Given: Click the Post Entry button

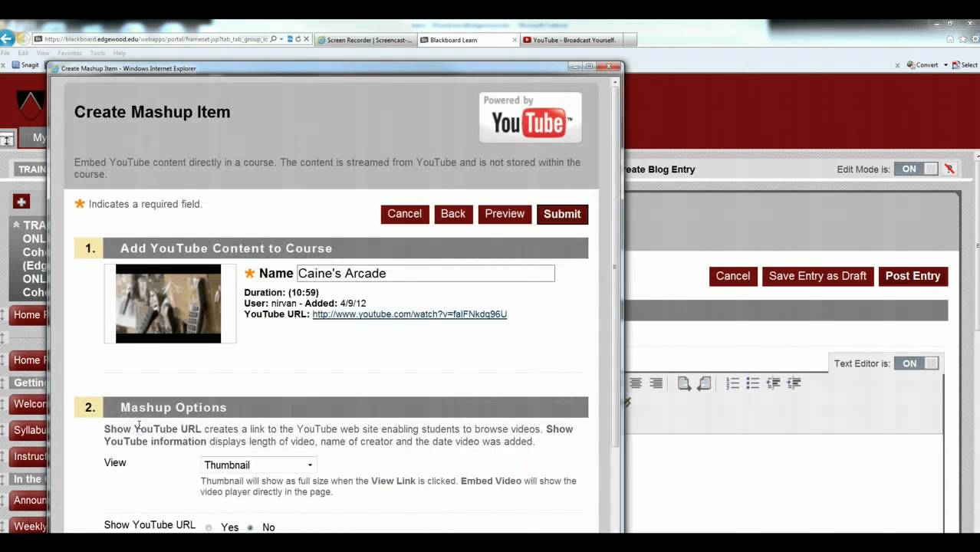Looking at the screenshot, I should tap(913, 276).
